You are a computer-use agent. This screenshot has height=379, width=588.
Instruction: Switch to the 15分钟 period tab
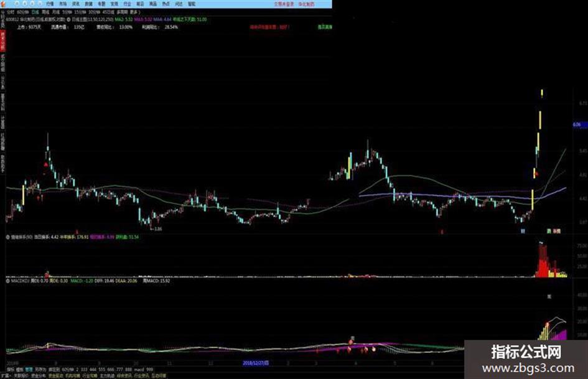pyautogui.click(x=80, y=12)
